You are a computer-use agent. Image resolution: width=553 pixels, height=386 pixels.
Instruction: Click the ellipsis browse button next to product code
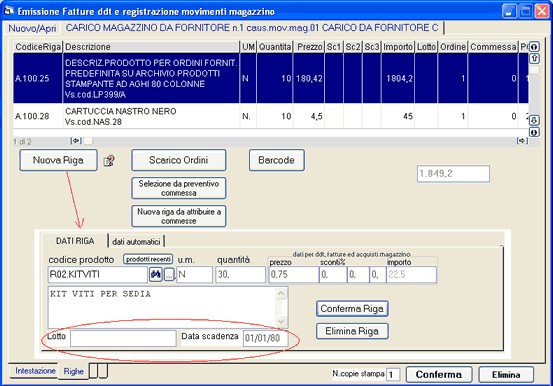(169, 275)
